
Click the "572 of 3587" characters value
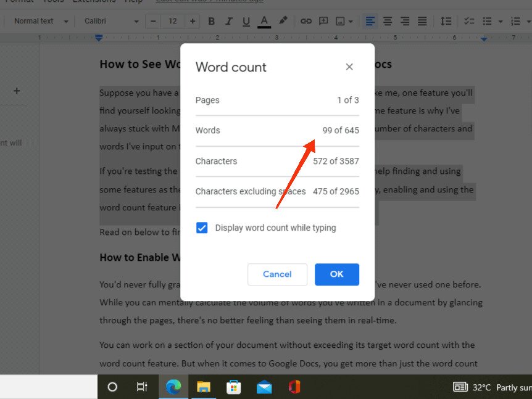tap(336, 161)
